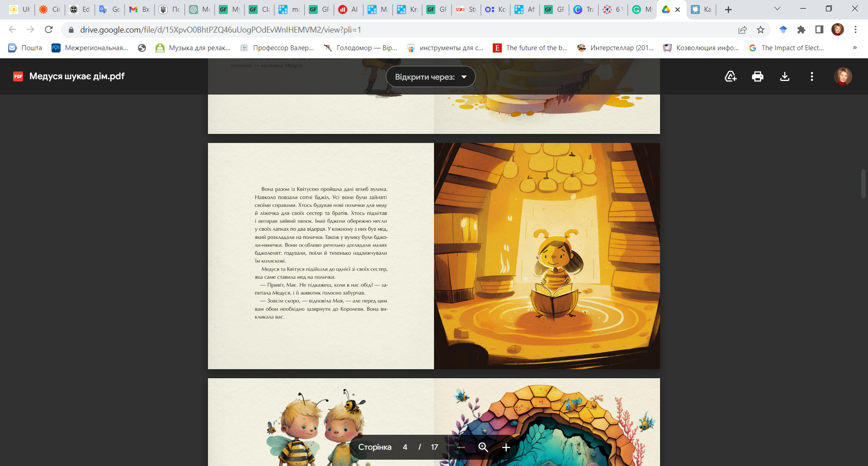Zoom in with the plus button
The height and width of the screenshot is (466, 868).
pos(506,447)
